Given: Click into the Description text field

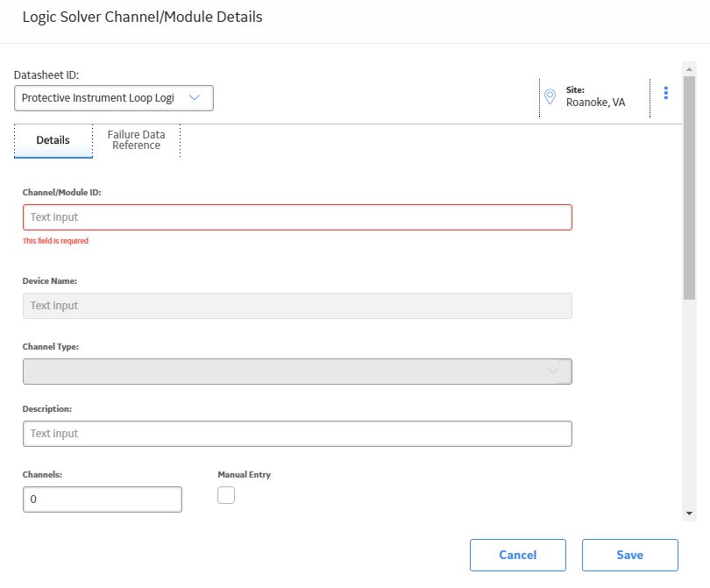Looking at the screenshot, I should click(x=297, y=434).
